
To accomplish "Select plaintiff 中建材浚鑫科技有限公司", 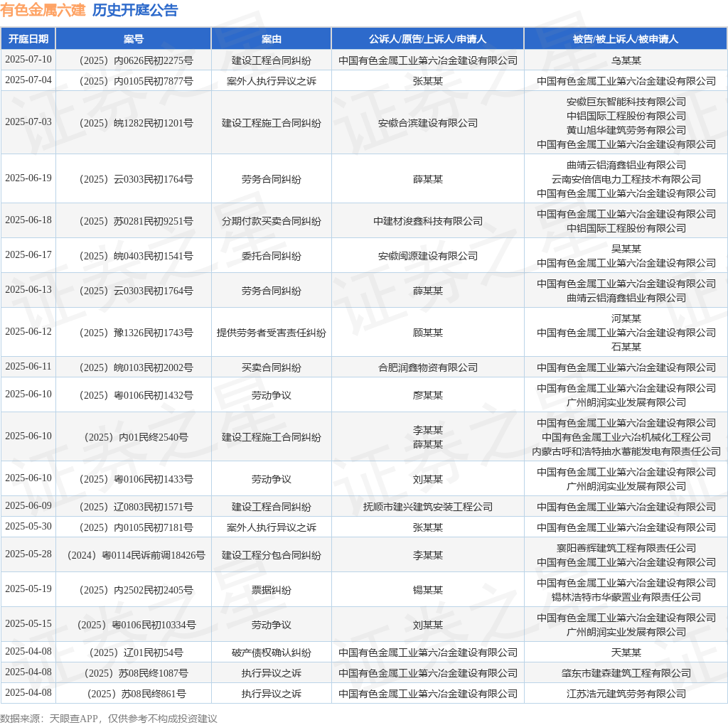I will [427, 221].
